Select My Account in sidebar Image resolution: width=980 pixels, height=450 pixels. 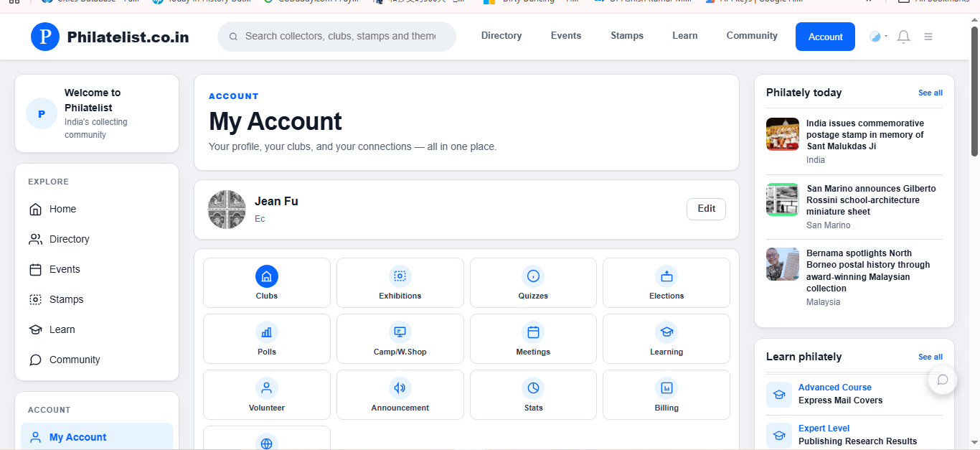point(97,437)
